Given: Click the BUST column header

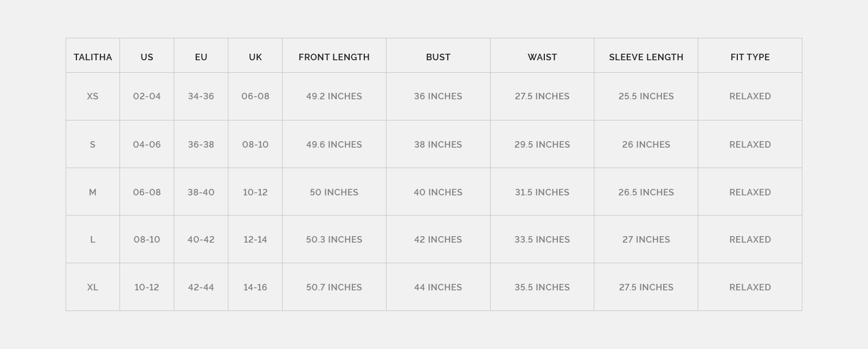Looking at the screenshot, I should point(438,57).
